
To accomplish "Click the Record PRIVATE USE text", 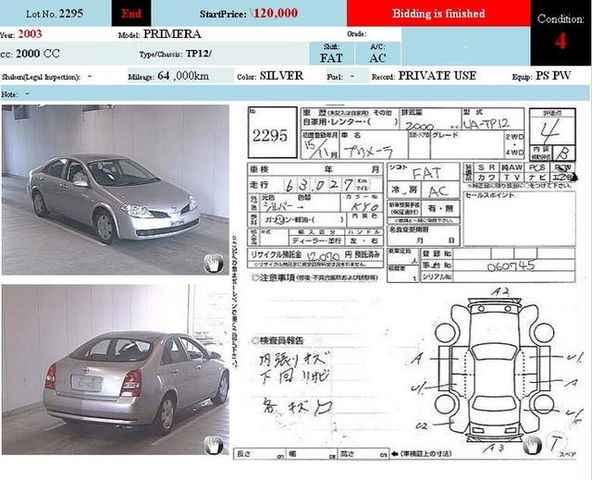I will click(437, 76).
